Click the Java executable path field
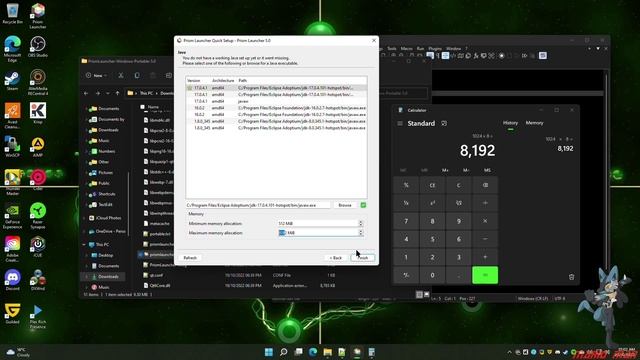The width and height of the screenshot is (640, 360). (258, 205)
